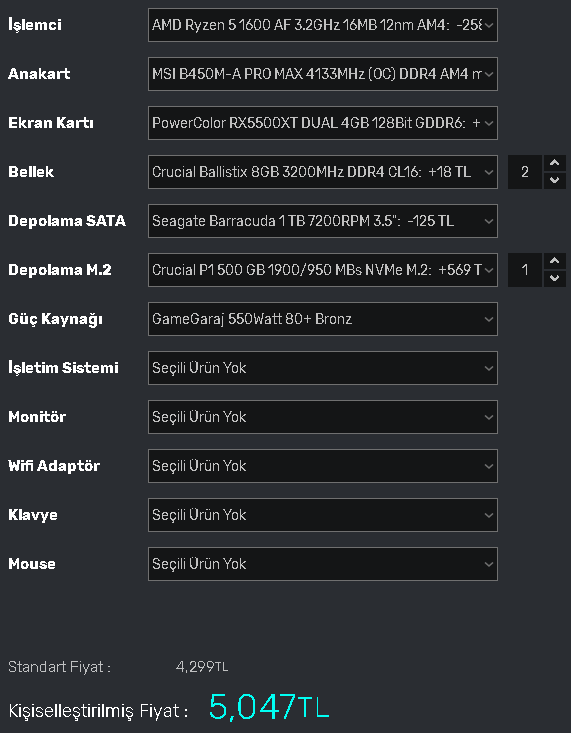Open the Wifi Adaptör dropdown
Viewport: 571px width, 733px height.
[x=323, y=466]
